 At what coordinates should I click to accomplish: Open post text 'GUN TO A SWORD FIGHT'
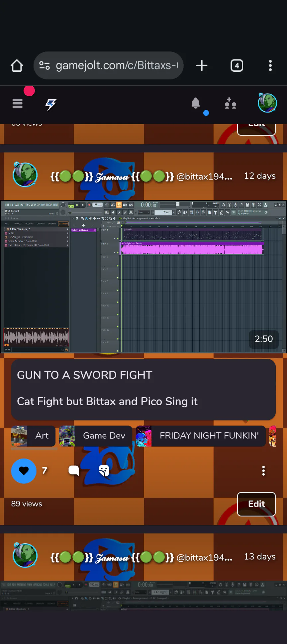(85, 375)
